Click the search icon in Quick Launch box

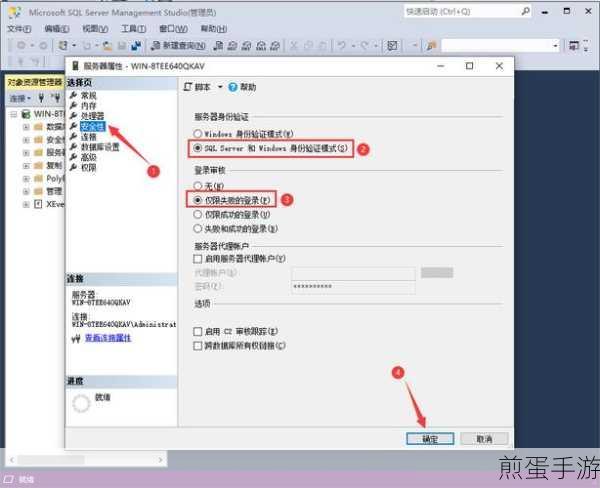(526, 11)
